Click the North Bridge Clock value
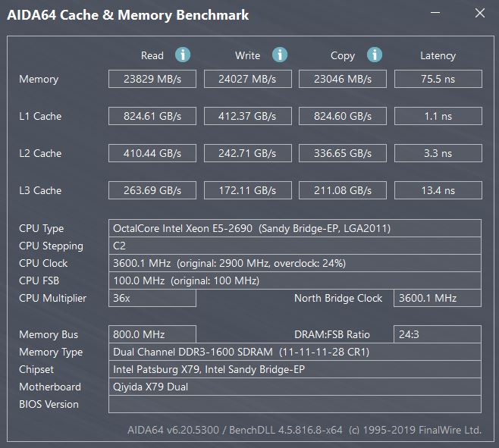The image size is (499, 448). coord(438,298)
